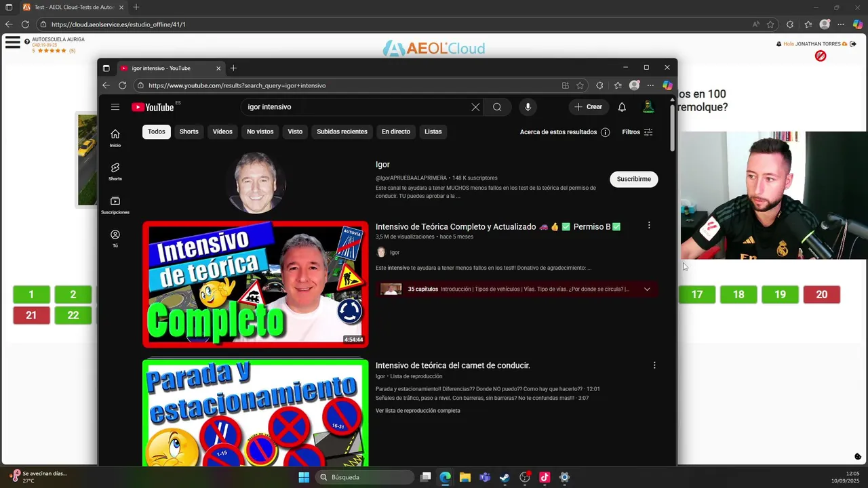Screen dimensions: 868x488
Task: Bookmark the YouTube page with the star icon
Action: (580, 85)
